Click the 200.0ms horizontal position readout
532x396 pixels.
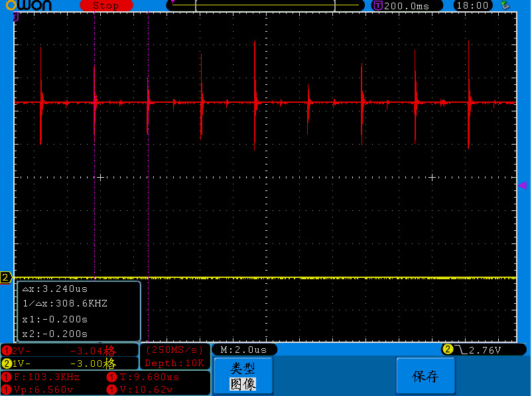pyautogui.click(x=407, y=6)
